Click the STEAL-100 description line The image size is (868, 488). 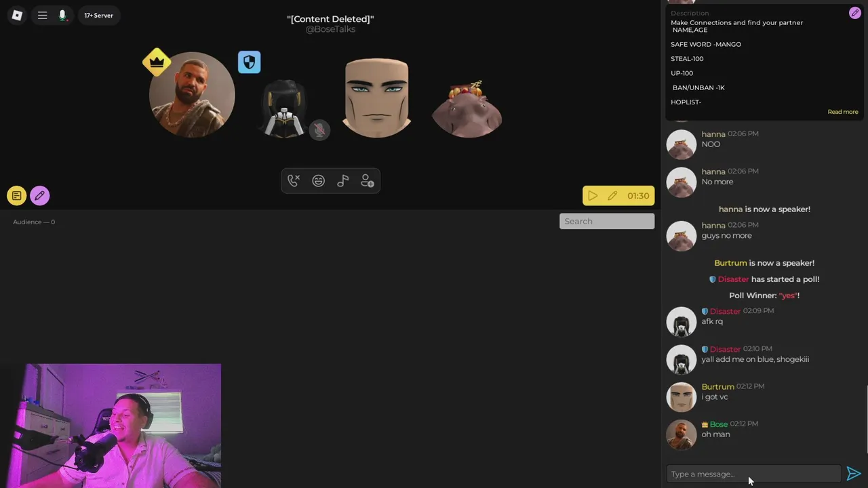[687, 59]
